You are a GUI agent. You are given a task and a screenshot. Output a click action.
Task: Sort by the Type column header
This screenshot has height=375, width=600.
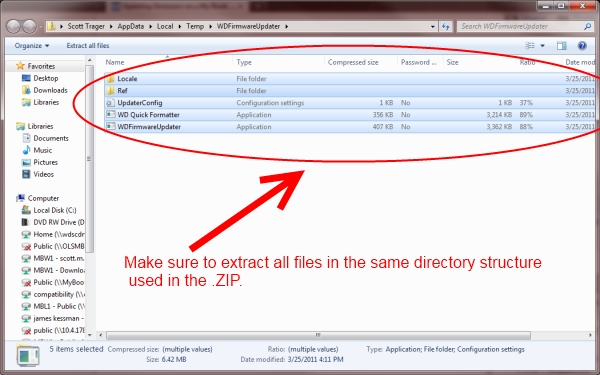(x=244, y=62)
